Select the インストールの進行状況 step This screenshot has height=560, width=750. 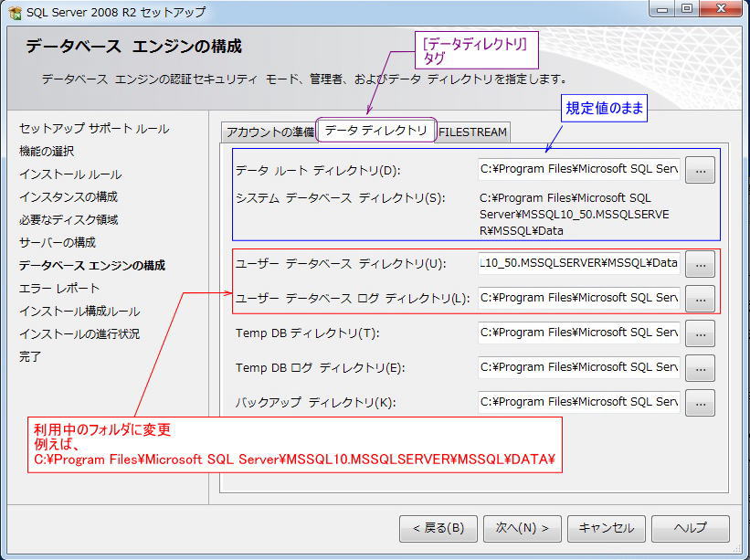click(79, 333)
